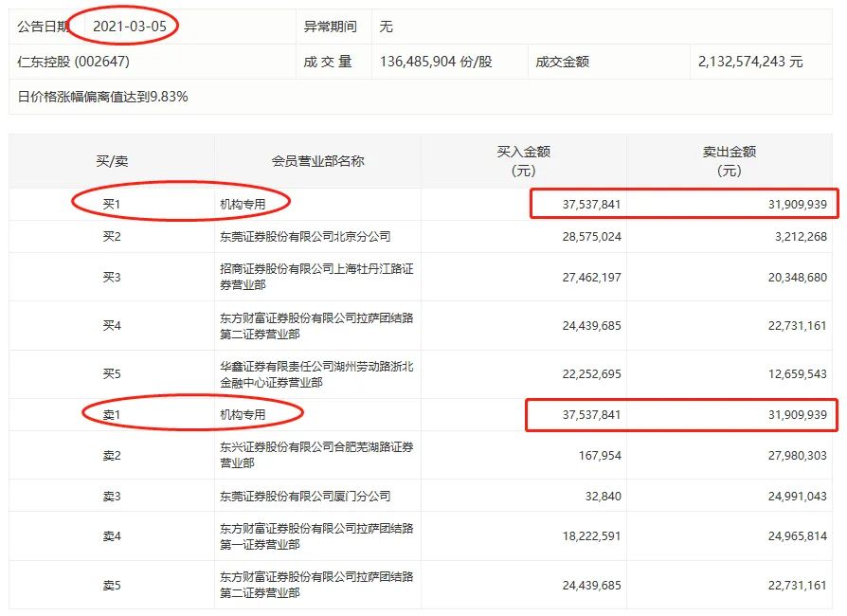Click 东莞证券股份有限公司北京分公司
This screenshot has width=847, height=616.
tap(305, 237)
